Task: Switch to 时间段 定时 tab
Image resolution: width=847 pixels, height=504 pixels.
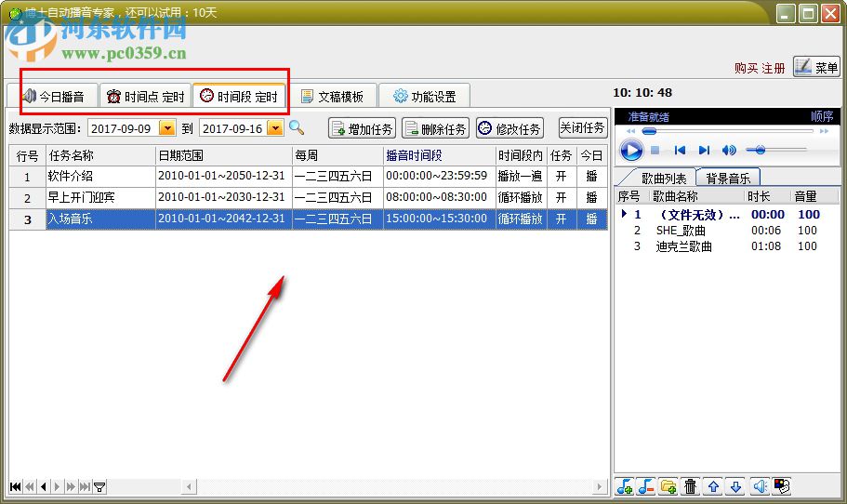Action: [239, 96]
